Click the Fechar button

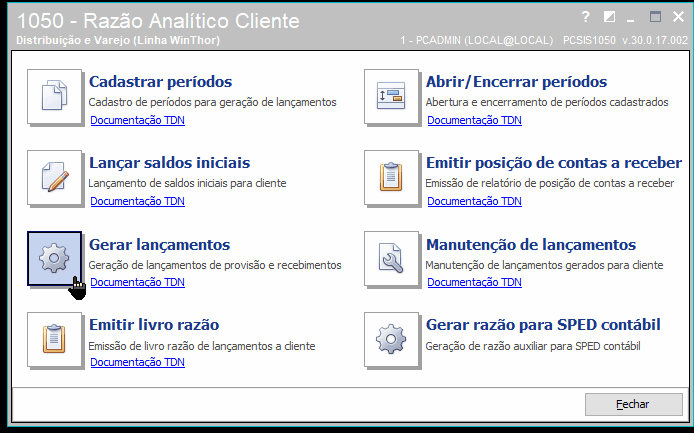point(633,404)
